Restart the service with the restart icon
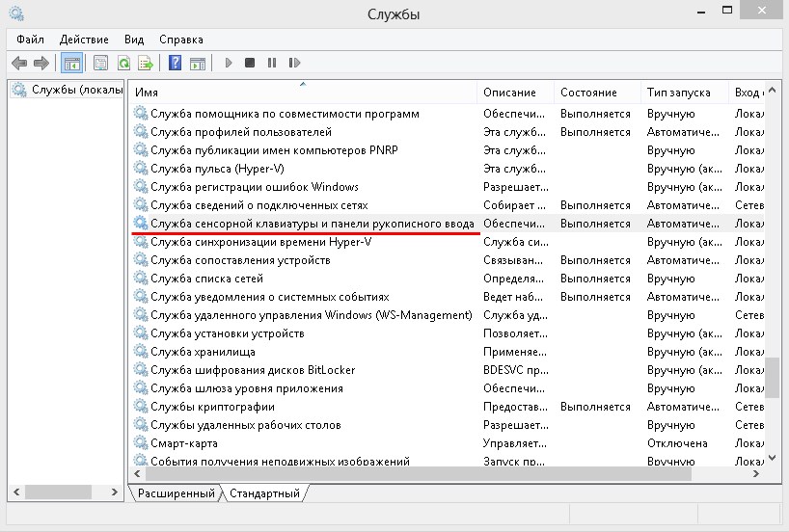789x532 pixels. coord(294,63)
